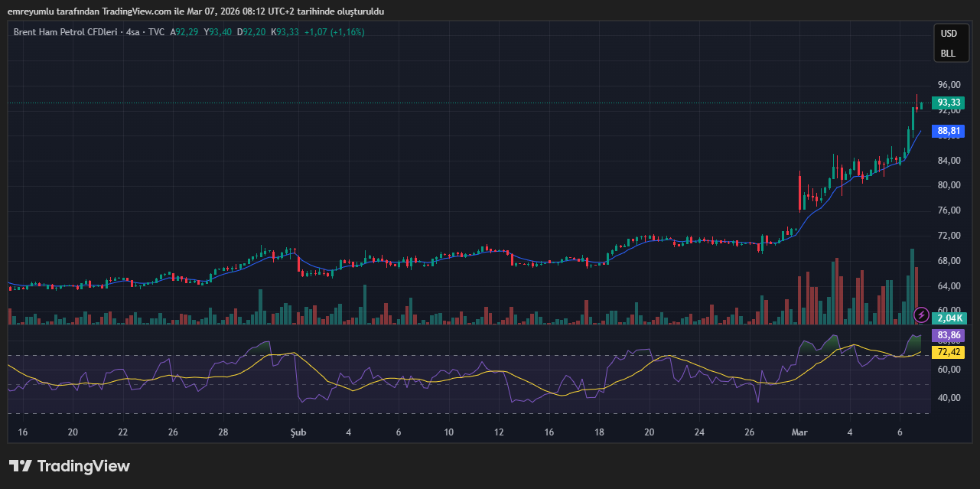
Task: Click the purple 83,86 RSI value label
Action: [949, 336]
